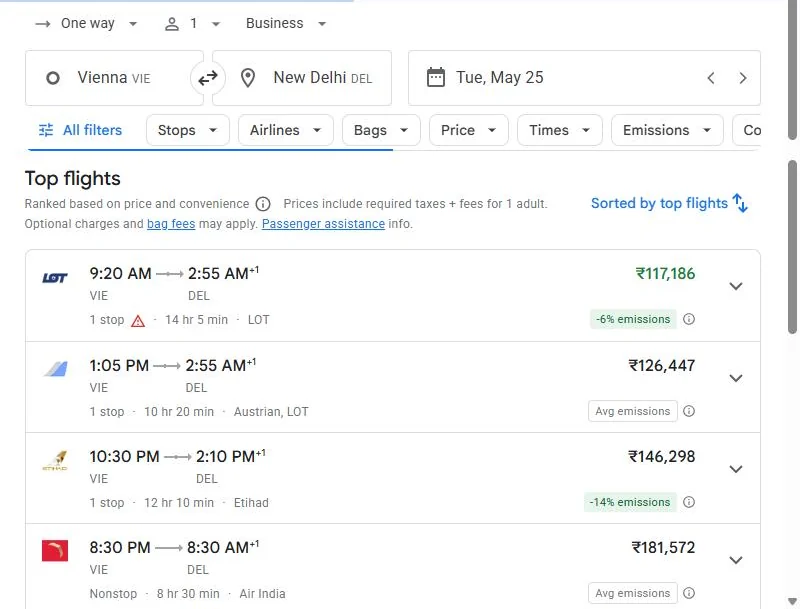Image resolution: width=800 pixels, height=609 pixels.
Task: Expand the Etihad 10:30 PM flight details
Action: 736,469
